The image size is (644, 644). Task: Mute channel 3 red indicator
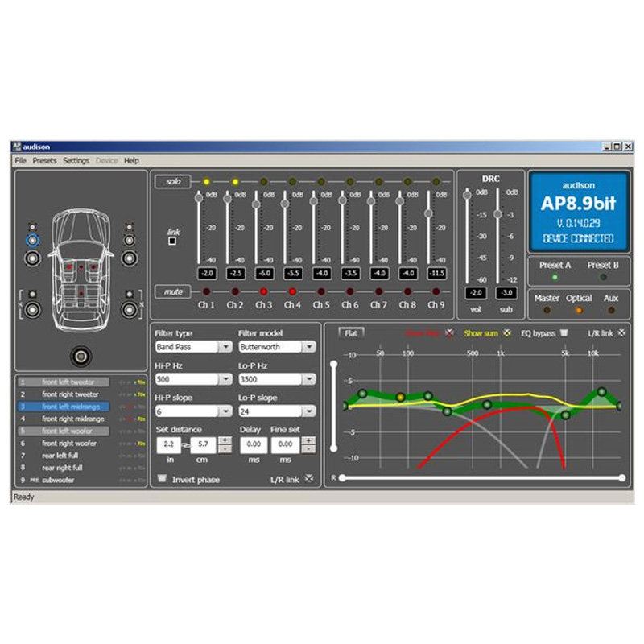tap(264, 291)
